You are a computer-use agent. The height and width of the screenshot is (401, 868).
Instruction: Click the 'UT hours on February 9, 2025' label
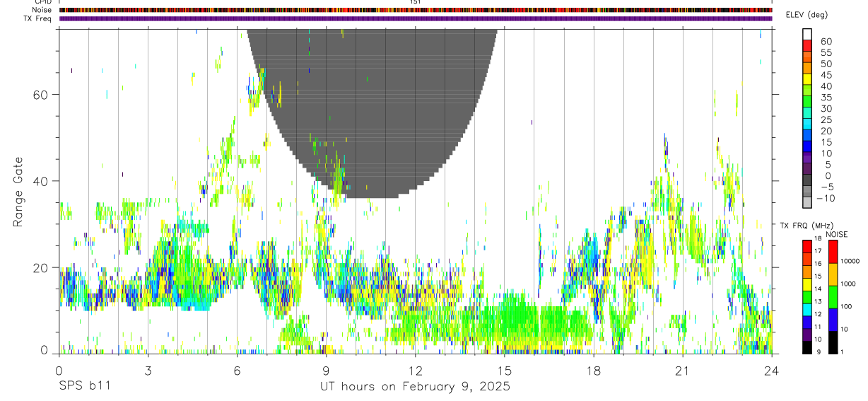click(x=416, y=387)
